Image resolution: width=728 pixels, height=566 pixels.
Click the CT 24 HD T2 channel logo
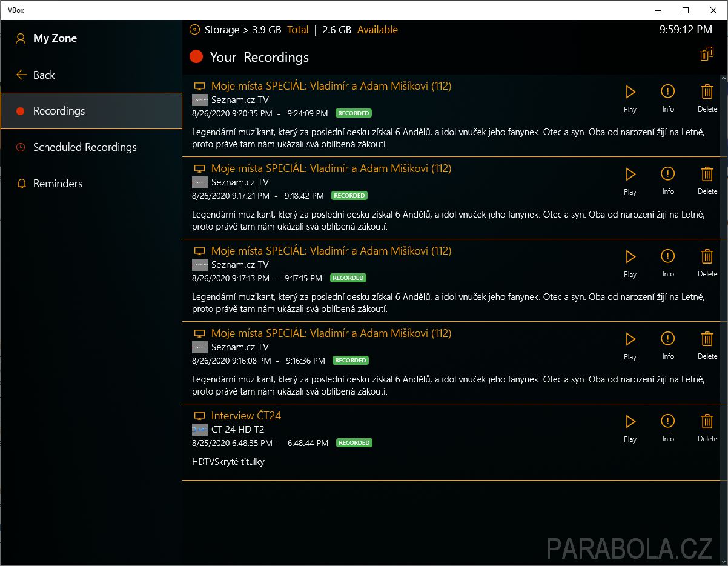coord(200,430)
